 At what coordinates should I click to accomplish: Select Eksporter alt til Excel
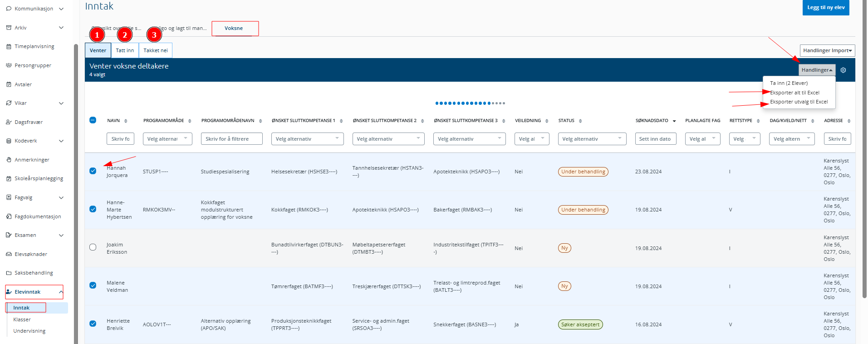pyautogui.click(x=794, y=93)
